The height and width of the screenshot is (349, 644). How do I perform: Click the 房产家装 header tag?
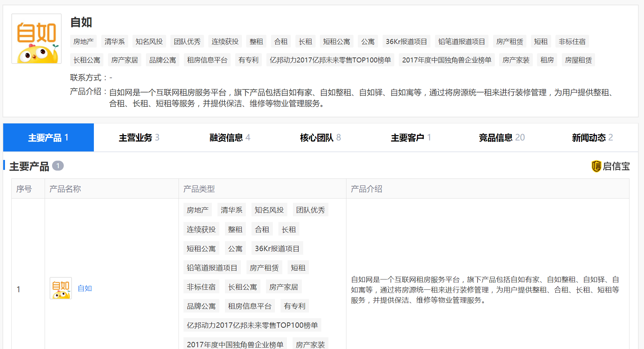click(x=516, y=60)
